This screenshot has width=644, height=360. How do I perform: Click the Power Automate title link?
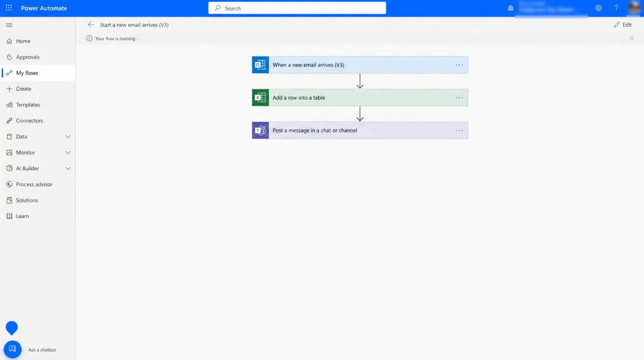(44, 8)
